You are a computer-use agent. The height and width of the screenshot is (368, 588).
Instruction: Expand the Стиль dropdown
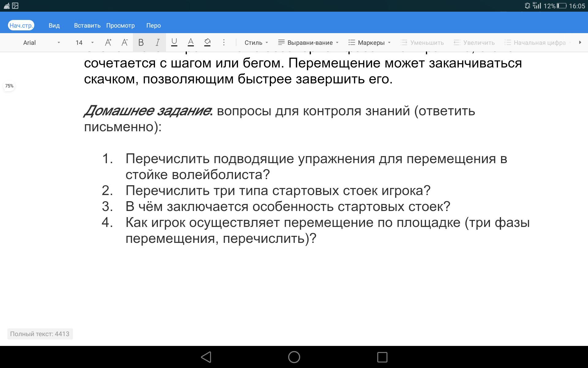coord(256,42)
